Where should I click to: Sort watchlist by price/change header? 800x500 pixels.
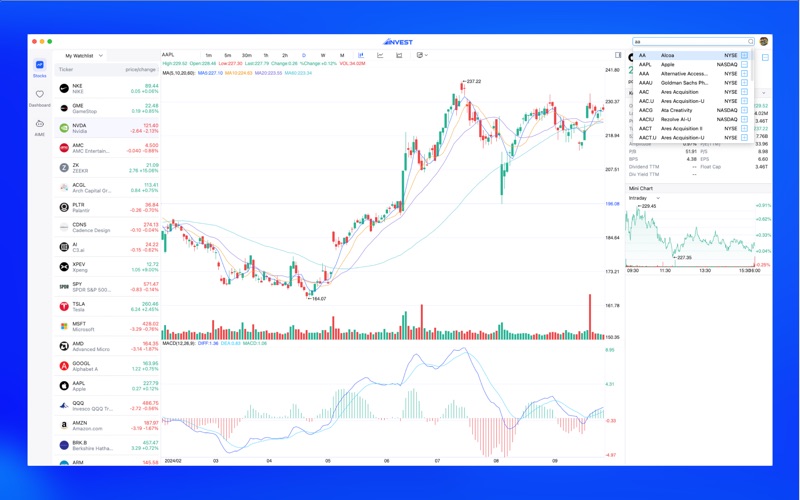140,69
